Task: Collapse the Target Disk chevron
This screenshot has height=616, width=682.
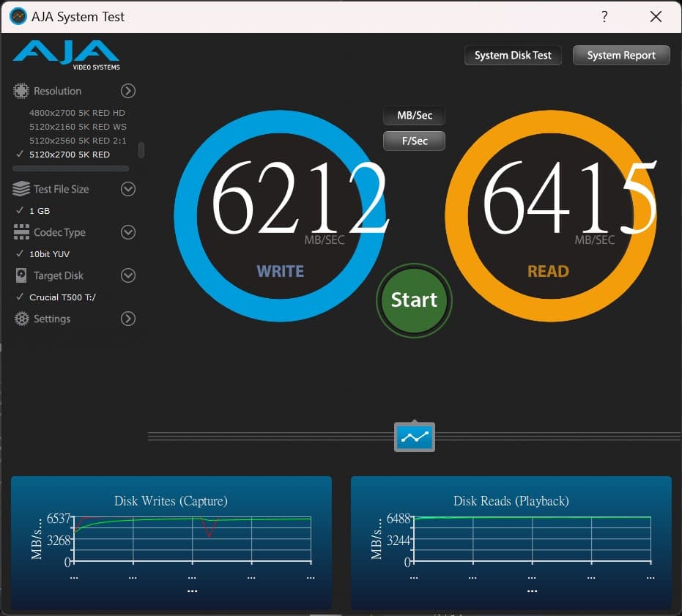Action: [128, 275]
